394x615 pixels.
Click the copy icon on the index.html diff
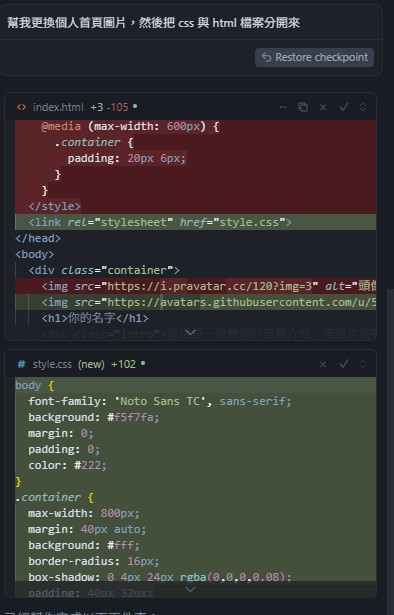pos(303,107)
